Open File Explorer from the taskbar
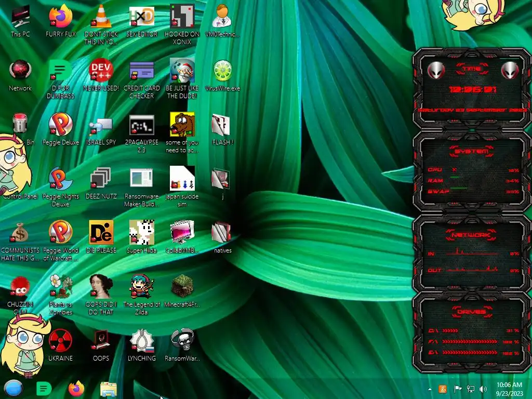 point(109,390)
